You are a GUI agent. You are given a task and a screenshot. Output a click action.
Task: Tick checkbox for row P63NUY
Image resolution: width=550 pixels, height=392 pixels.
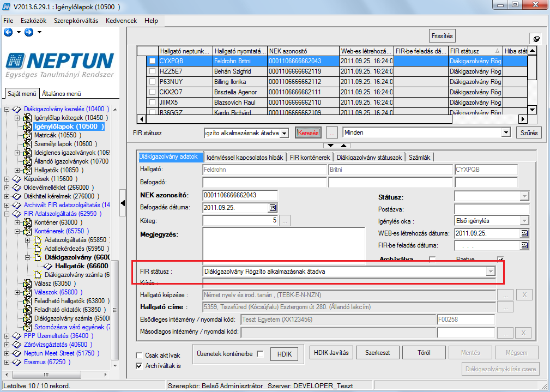(152, 82)
